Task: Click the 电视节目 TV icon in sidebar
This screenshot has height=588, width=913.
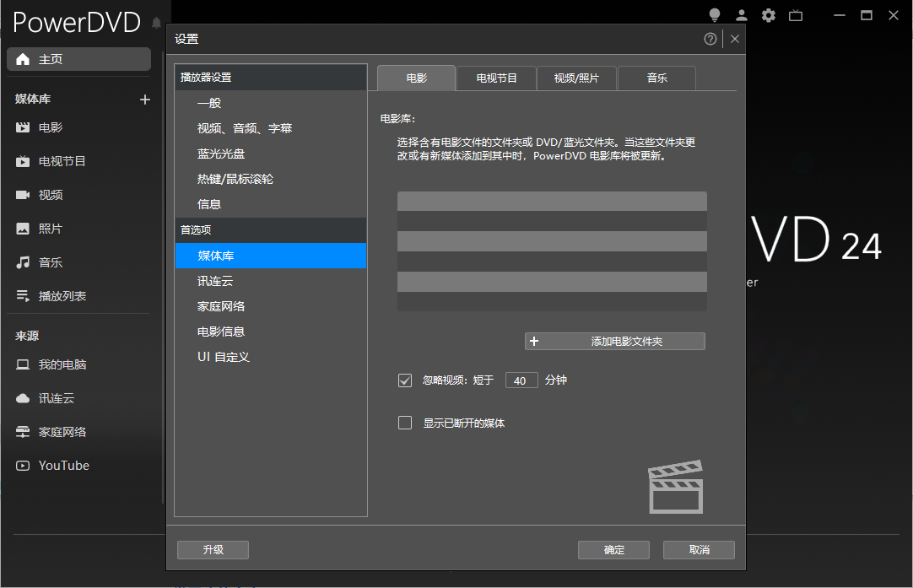Action: point(23,161)
